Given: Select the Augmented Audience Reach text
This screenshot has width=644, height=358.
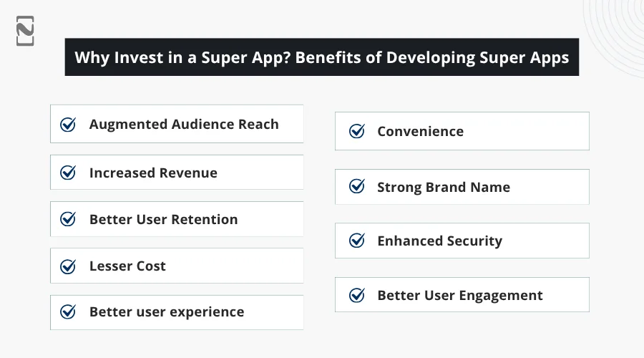Looking at the screenshot, I should tap(184, 125).
